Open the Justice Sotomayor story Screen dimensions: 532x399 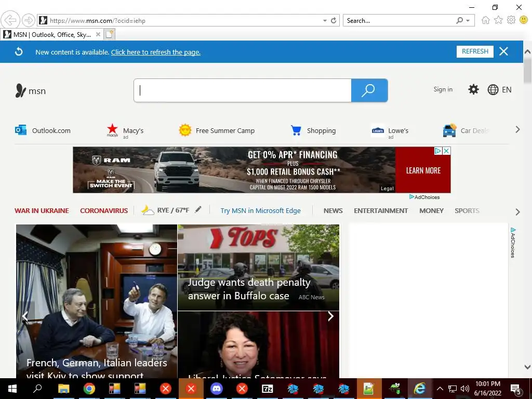[x=258, y=345]
